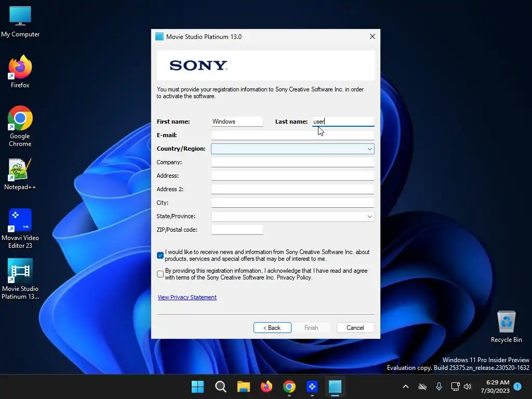Click the Finish button
This screenshot has width=532, height=399.
(x=311, y=328)
